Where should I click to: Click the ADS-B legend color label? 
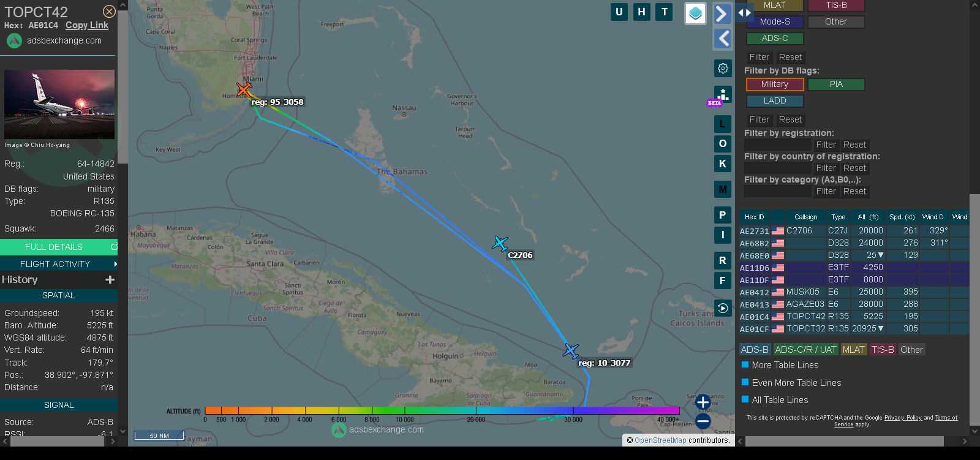click(755, 350)
